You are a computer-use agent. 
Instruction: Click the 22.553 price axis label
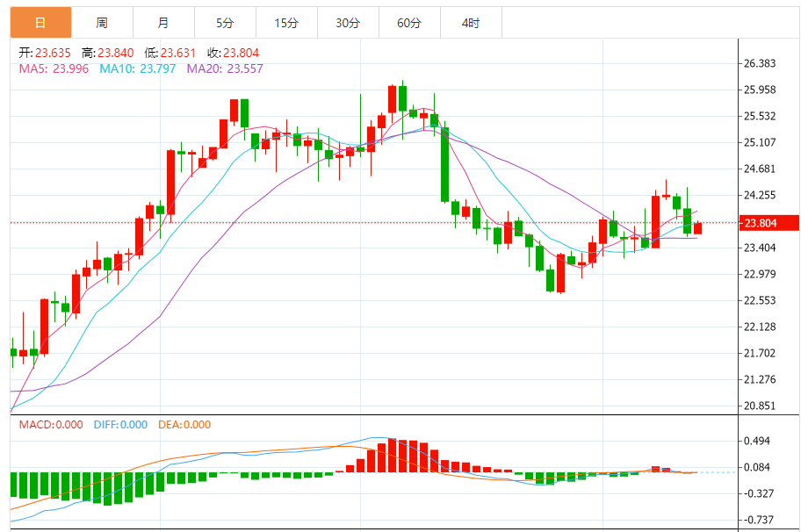[x=760, y=300]
